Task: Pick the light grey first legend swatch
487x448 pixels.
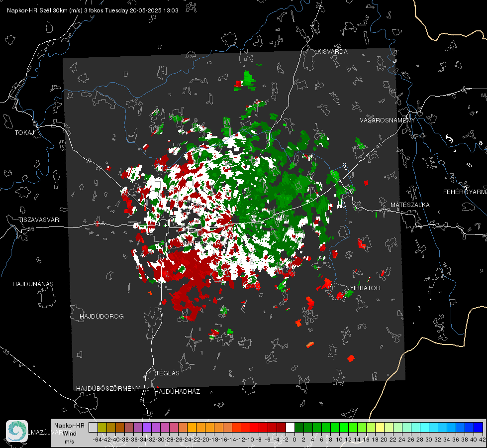Action: tap(93, 427)
